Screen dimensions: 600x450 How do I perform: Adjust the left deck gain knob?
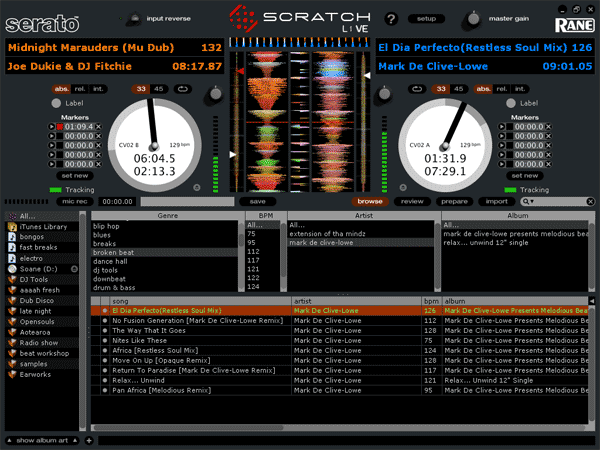[x=215, y=94]
